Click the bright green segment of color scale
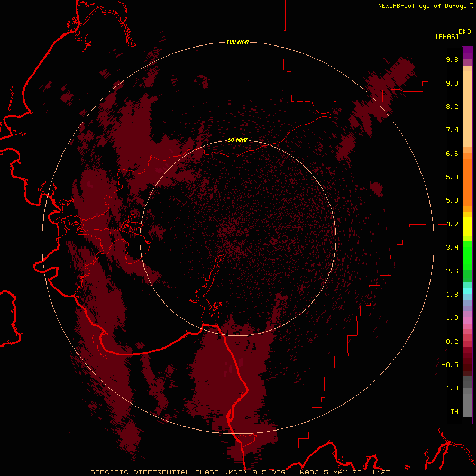The height and width of the screenshot is (476, 476). pos(467,255)
